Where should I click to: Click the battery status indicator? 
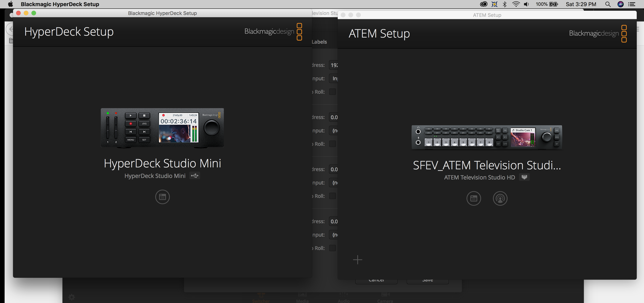click(x=547, y=4)
